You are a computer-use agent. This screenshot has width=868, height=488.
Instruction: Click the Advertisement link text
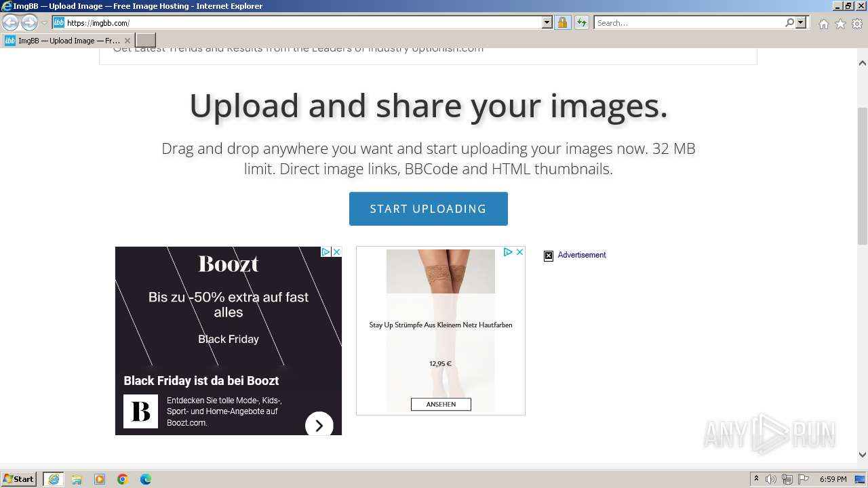(582, 255)
